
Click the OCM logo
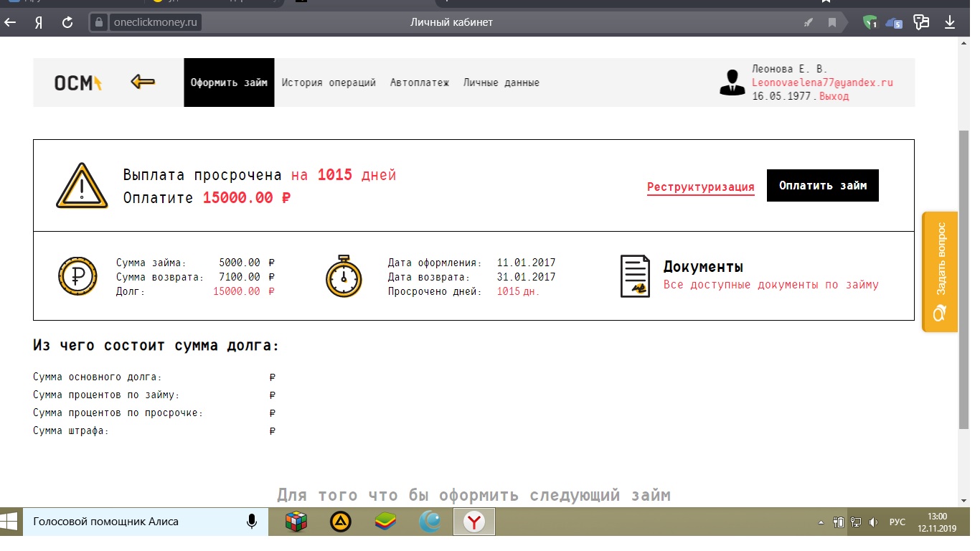point(78,83)
